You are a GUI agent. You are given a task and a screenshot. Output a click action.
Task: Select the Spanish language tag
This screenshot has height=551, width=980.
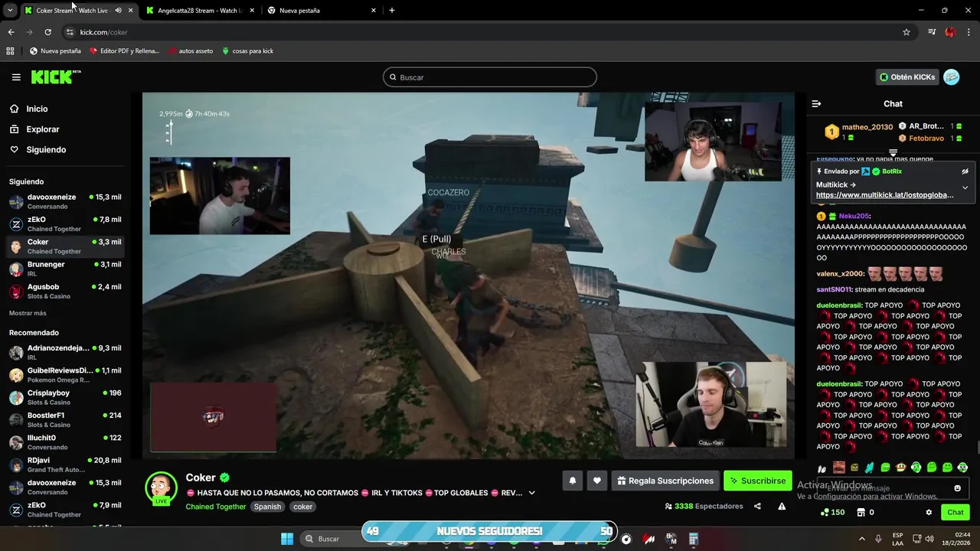[x=268, y=507]
